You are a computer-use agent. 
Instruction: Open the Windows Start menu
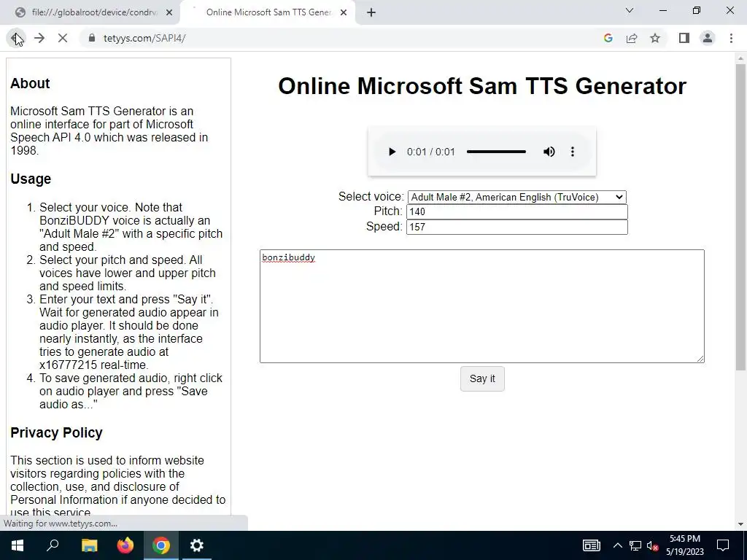pos(18,545)
